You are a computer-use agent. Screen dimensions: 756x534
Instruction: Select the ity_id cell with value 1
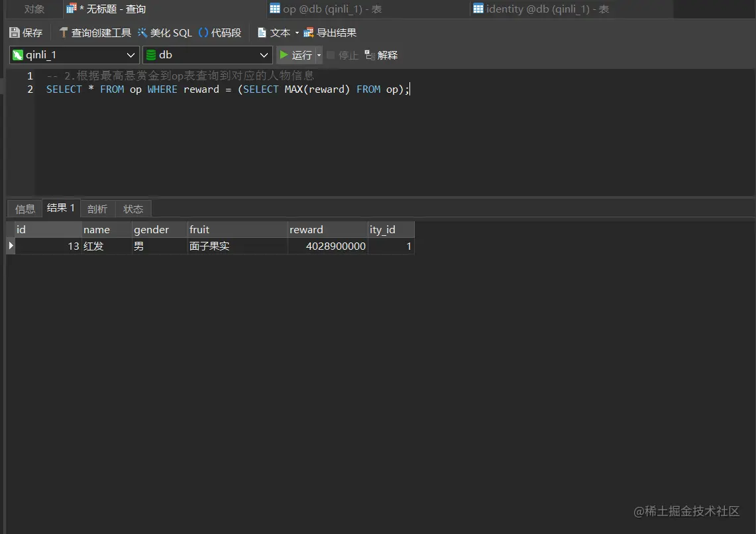[391, 246]
